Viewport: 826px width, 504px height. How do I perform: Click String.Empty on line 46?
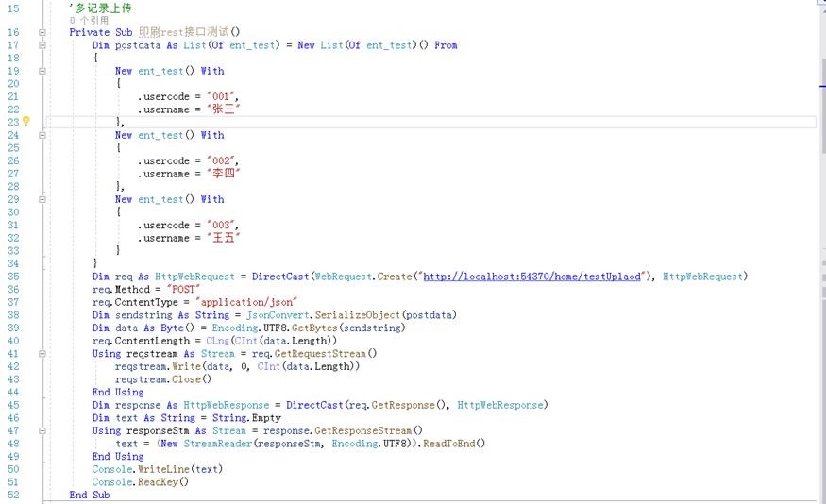246,417
